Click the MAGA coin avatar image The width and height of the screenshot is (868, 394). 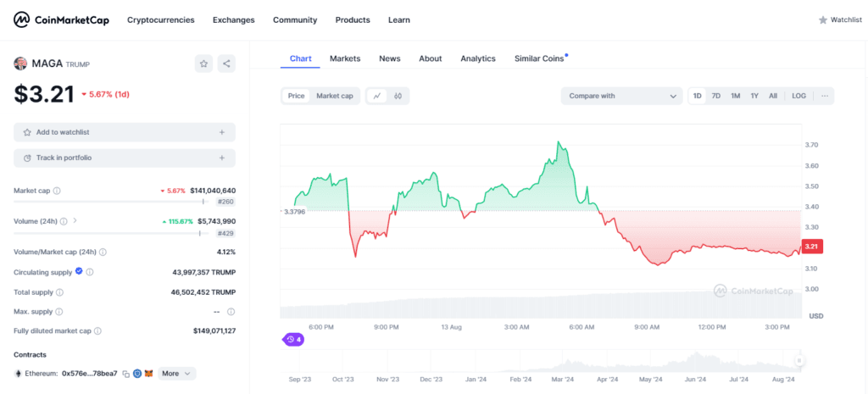[20, 64]
